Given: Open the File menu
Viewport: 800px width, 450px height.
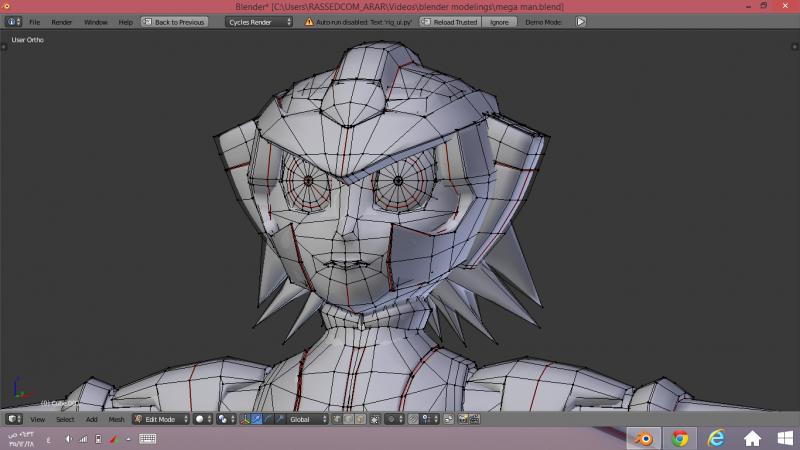Looking at the screenshot, I should pos(35,21).
